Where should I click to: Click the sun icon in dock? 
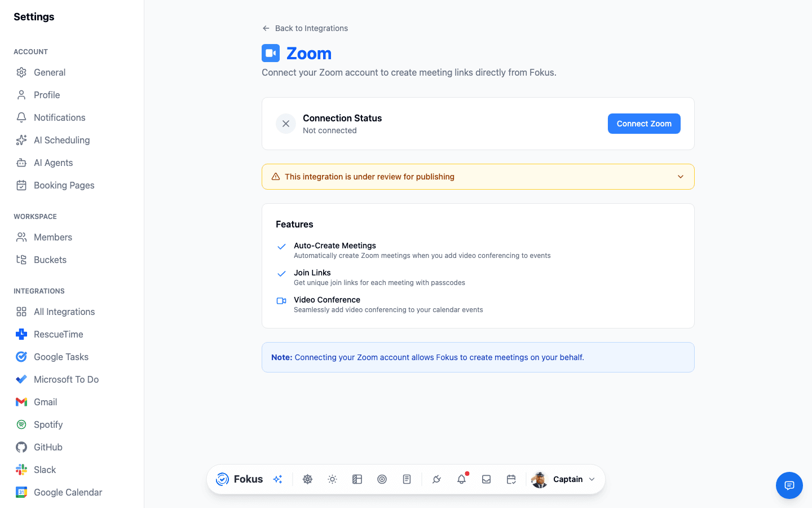[x=333, y=479]
